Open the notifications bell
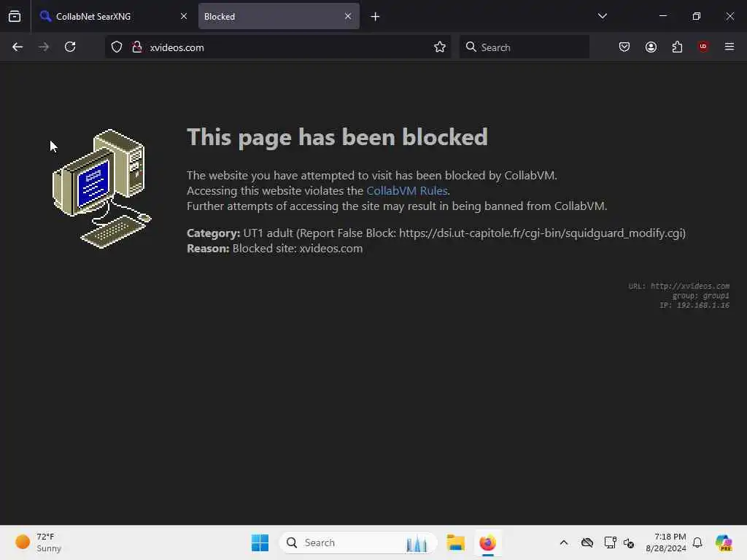 pyautogui.click(x=697, y=542)
